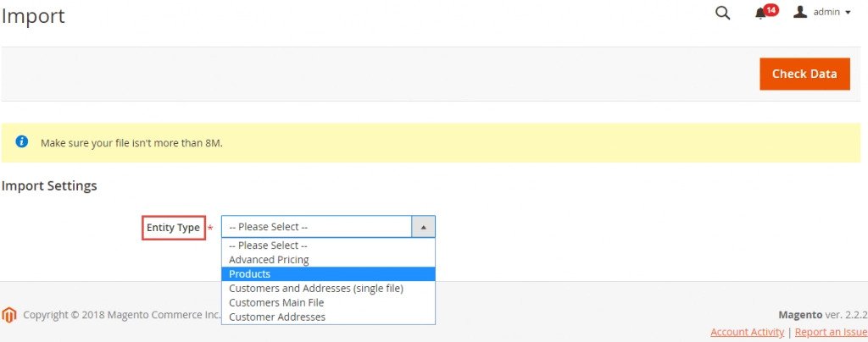
Task: Select the Products option
Action: (328, 274)
